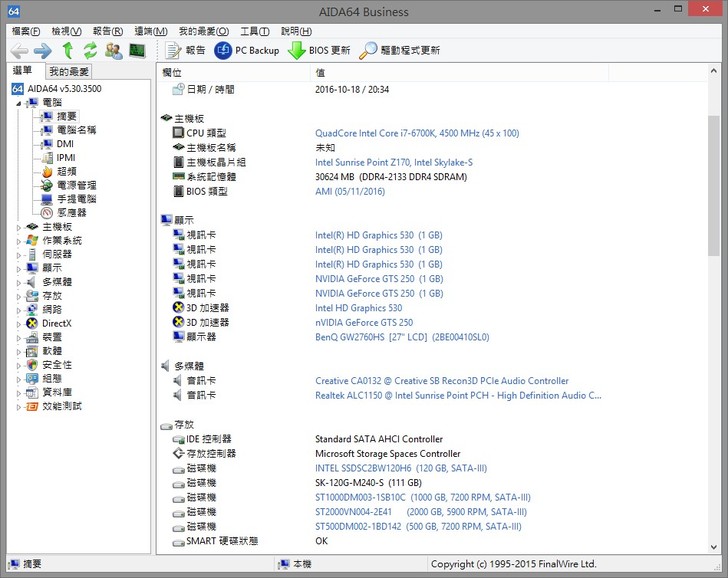Select the 感應器 sensor tree item

71,213
